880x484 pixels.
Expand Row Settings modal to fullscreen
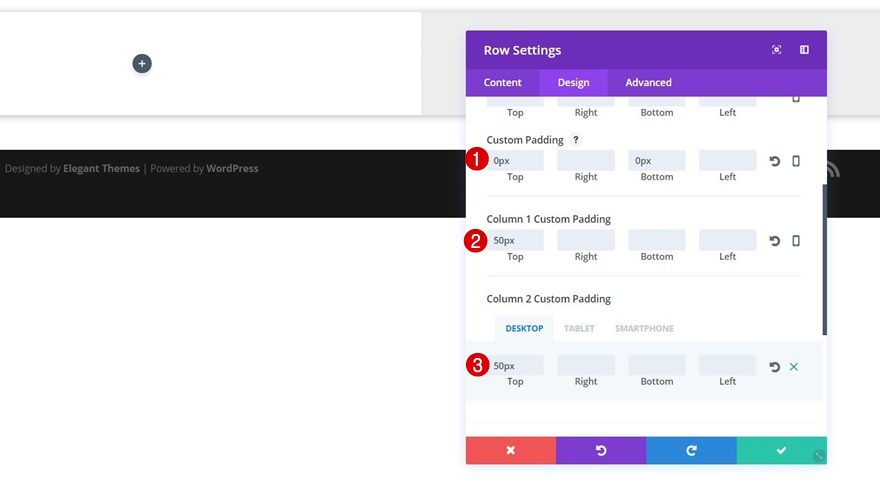click(x=776, y=50)
